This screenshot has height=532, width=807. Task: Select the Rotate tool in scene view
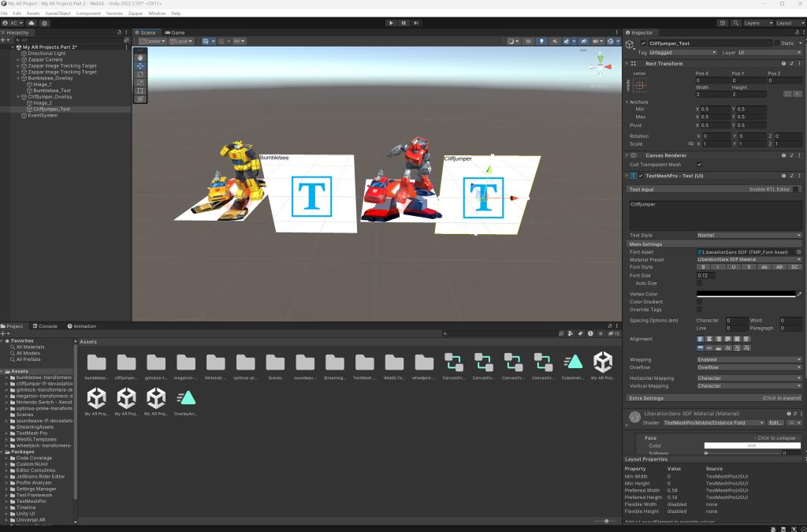point(140,74)
